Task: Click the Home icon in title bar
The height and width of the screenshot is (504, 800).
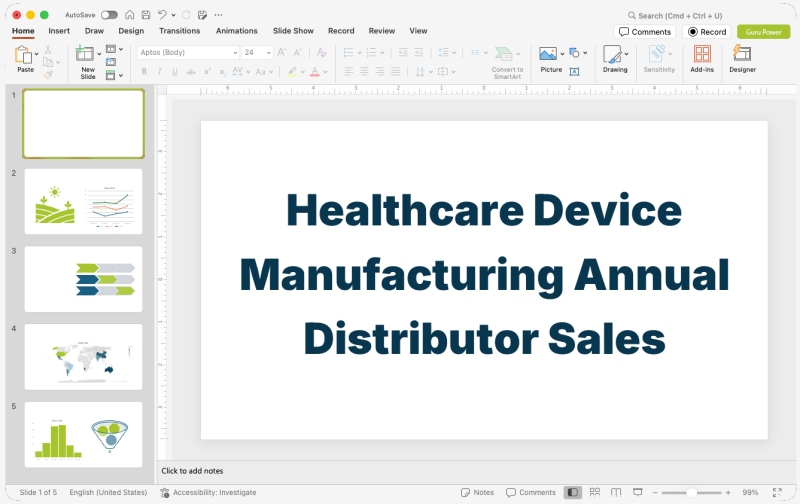Action: 130,15
